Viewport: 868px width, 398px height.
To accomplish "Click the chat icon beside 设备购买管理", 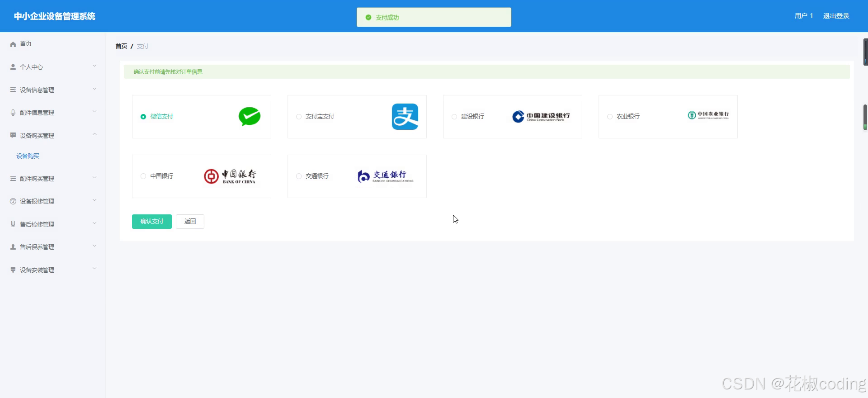I will coord(13,135).
